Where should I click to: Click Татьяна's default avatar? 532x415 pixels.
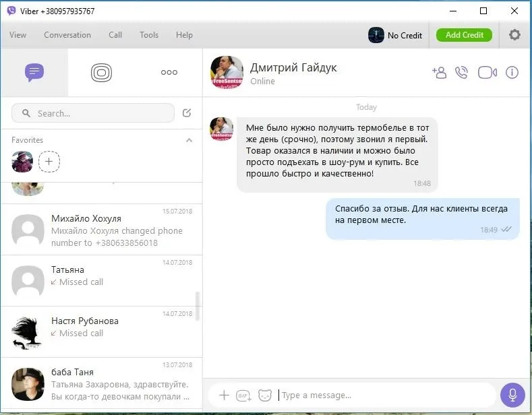[28, 281]
